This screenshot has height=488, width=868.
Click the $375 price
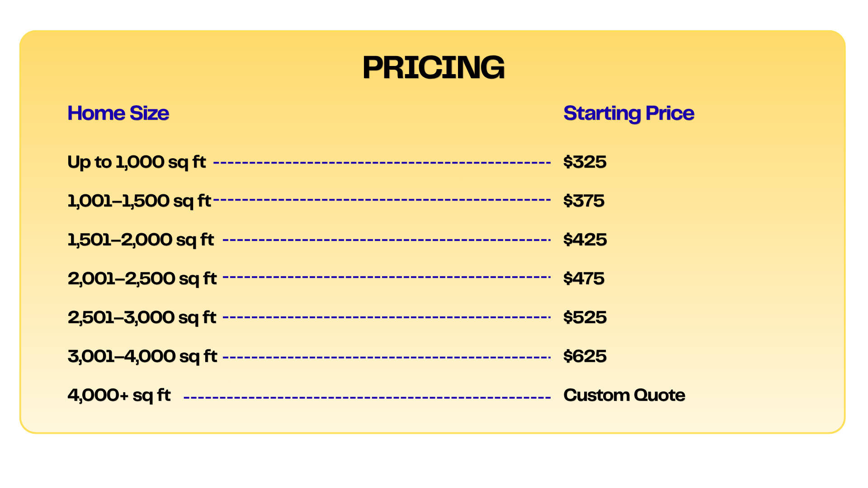pos(584,201)
